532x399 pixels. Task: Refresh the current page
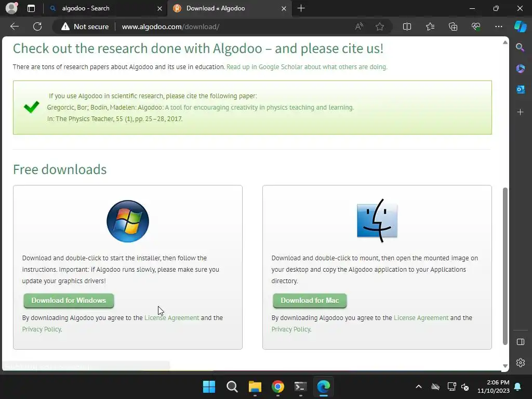pyautogui.click(x=37, y=26)
